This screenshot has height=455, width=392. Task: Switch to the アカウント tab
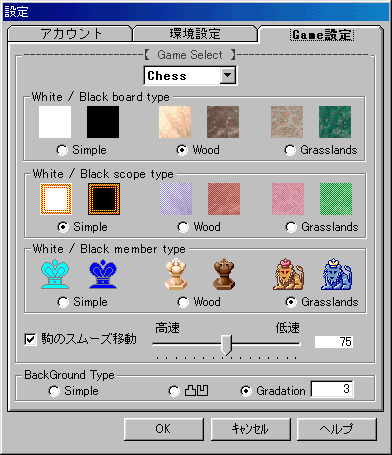pyautogui.click(x=70, y=34)
